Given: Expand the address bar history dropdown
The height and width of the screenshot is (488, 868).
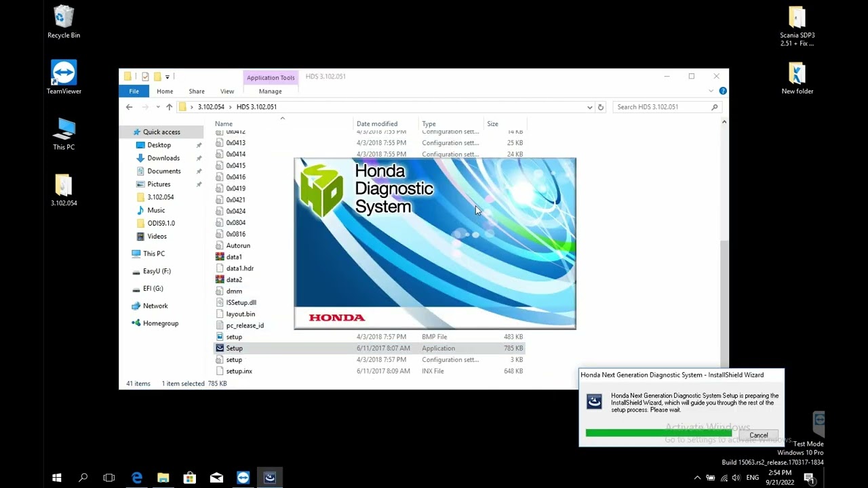Looking at the screenshot, I should click(589, 107).
